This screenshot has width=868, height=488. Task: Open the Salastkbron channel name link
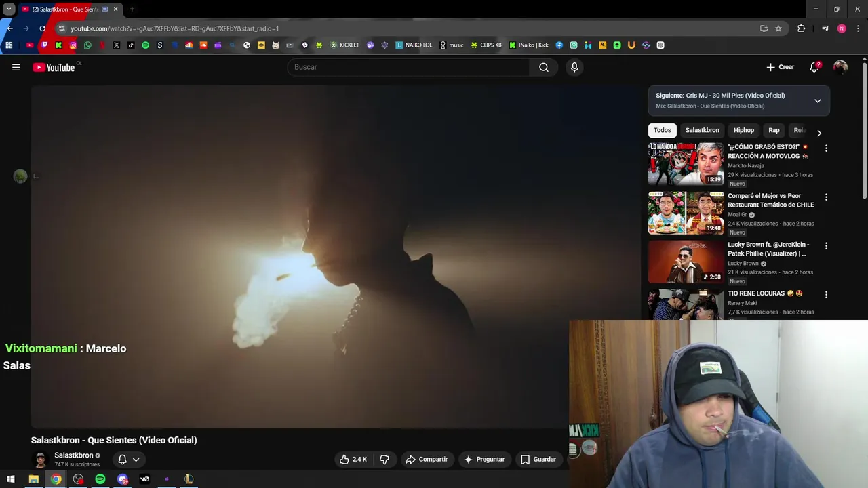74,455
